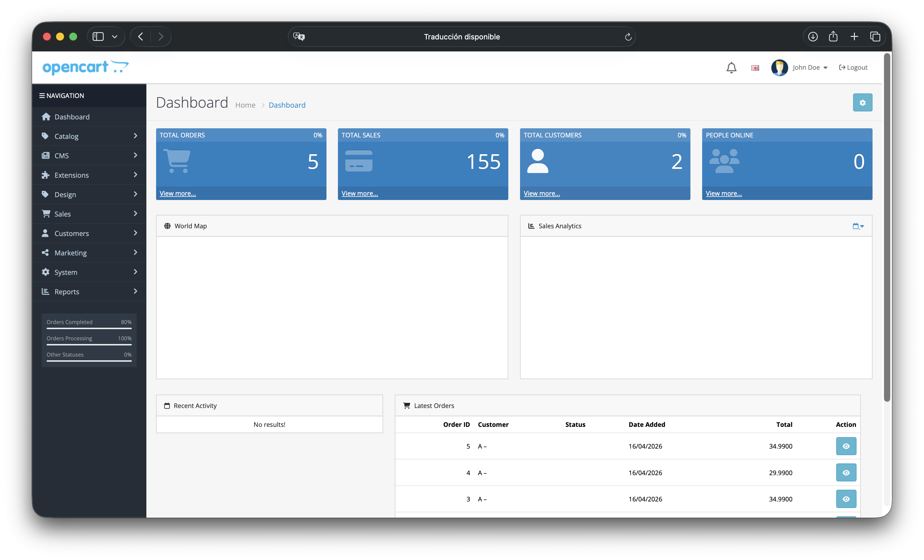Open the Sales Analytics date range dropdown
924x560 pixels.
click(858, 226)
